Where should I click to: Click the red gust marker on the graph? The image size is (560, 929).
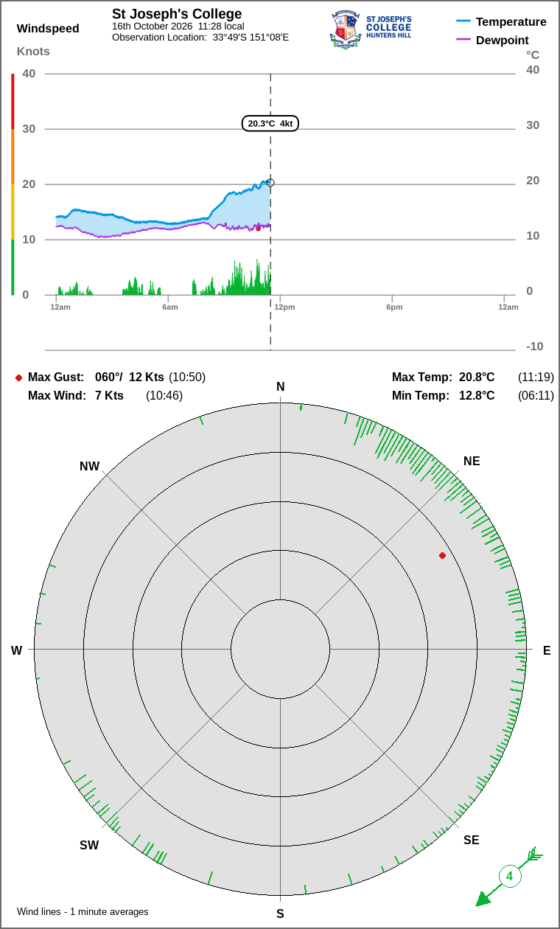[x=258, y=229]
